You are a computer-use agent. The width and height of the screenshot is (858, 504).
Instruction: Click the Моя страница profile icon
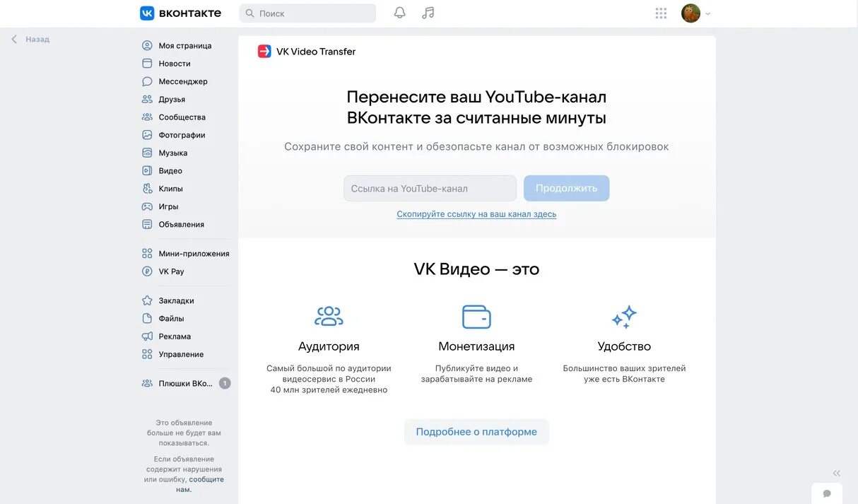147,46
